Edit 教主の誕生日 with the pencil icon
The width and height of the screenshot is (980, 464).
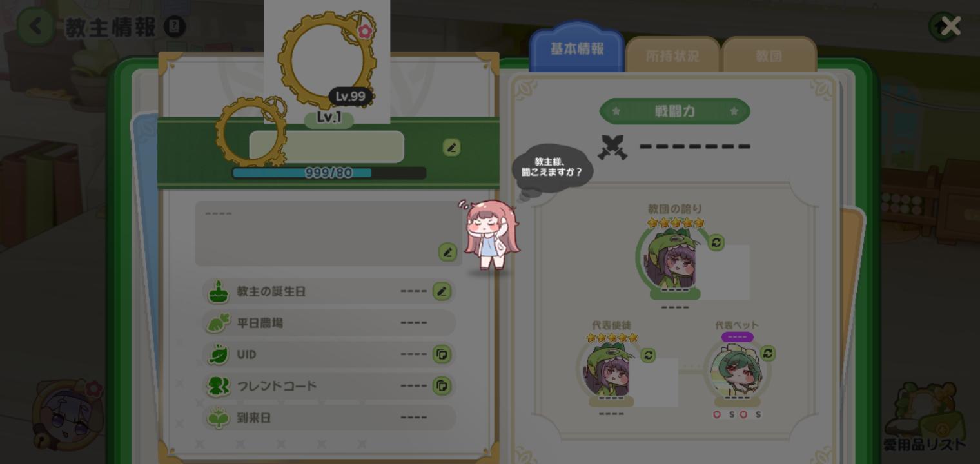[442, 291]
